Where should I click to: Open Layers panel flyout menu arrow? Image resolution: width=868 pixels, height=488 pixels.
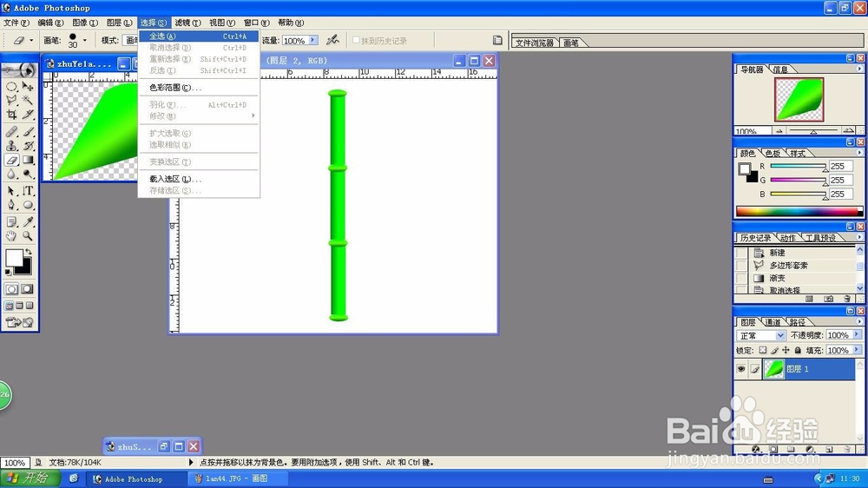click(859, 322)
